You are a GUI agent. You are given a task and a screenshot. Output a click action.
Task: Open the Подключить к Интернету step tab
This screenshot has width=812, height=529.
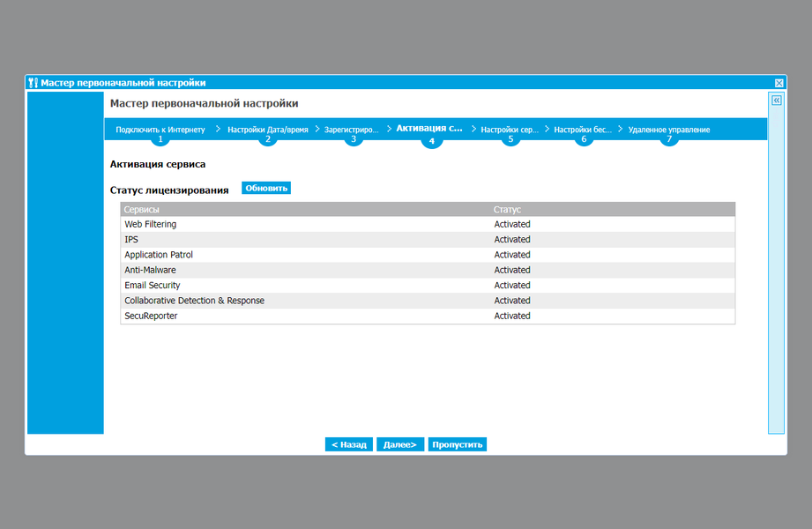coord(160,130)
